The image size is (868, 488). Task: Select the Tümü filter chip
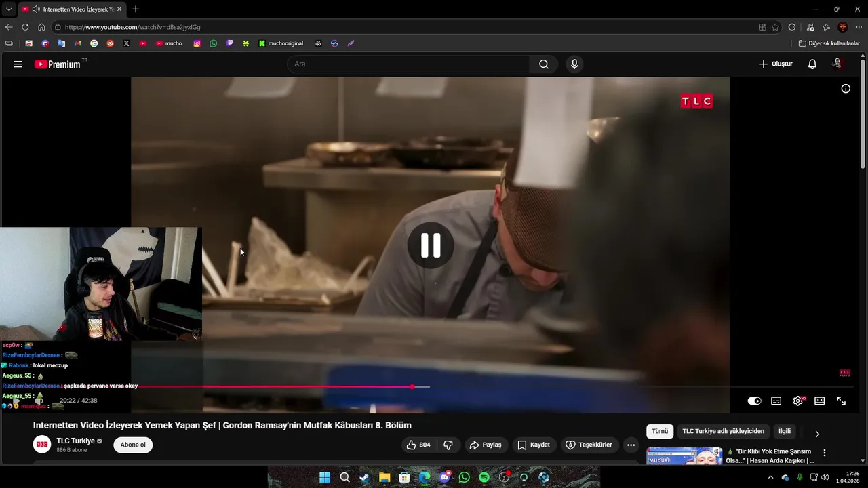click(660, 431)
